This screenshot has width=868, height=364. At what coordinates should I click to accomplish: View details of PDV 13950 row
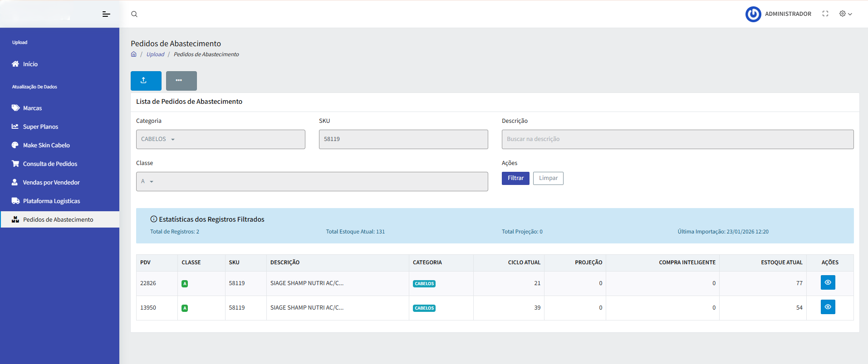[828, 307]
